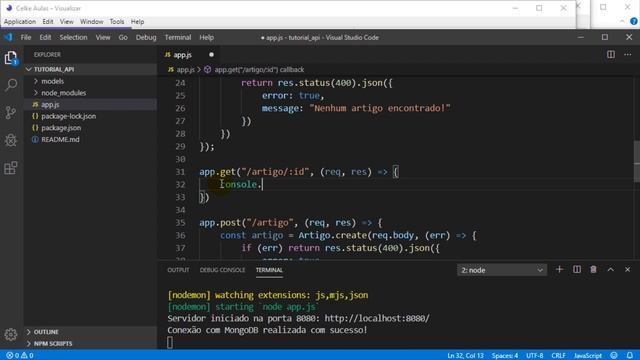Image resolution: width=640 pixels, height=360 pixels.
Task: Click in the terminal input cursor line
Action: point(170,342)
